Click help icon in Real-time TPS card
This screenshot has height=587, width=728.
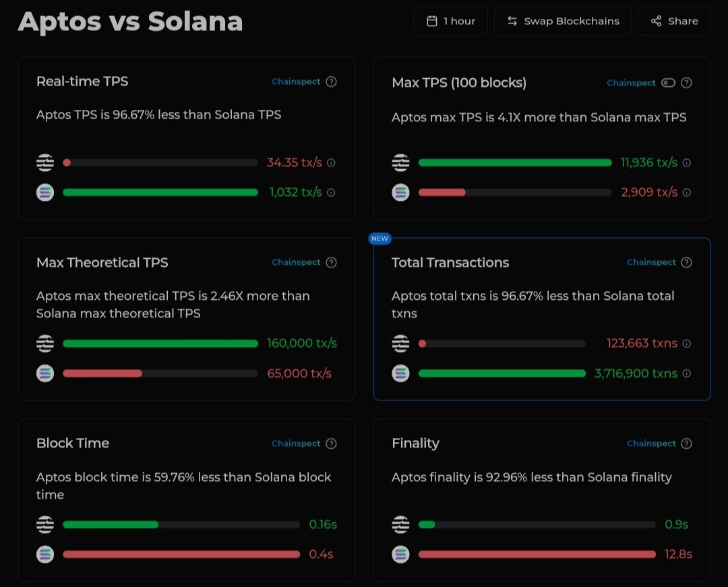pos(331,82)
